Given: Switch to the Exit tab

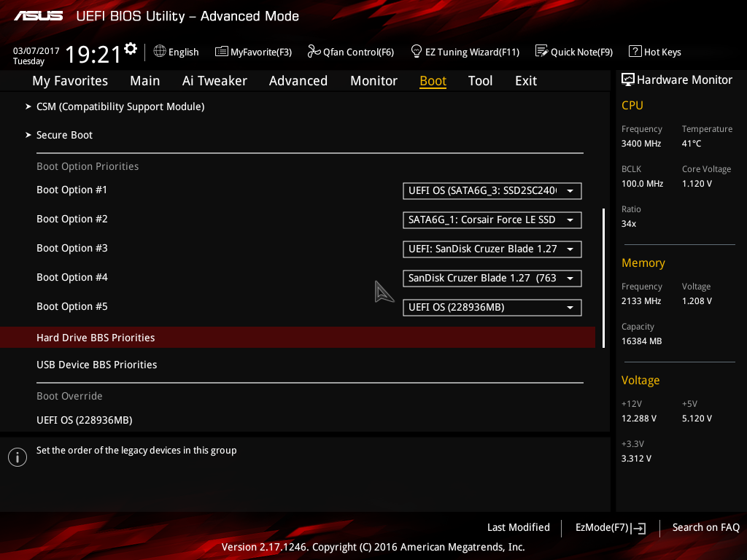Looking at the screenshot, I should point(526,81).
